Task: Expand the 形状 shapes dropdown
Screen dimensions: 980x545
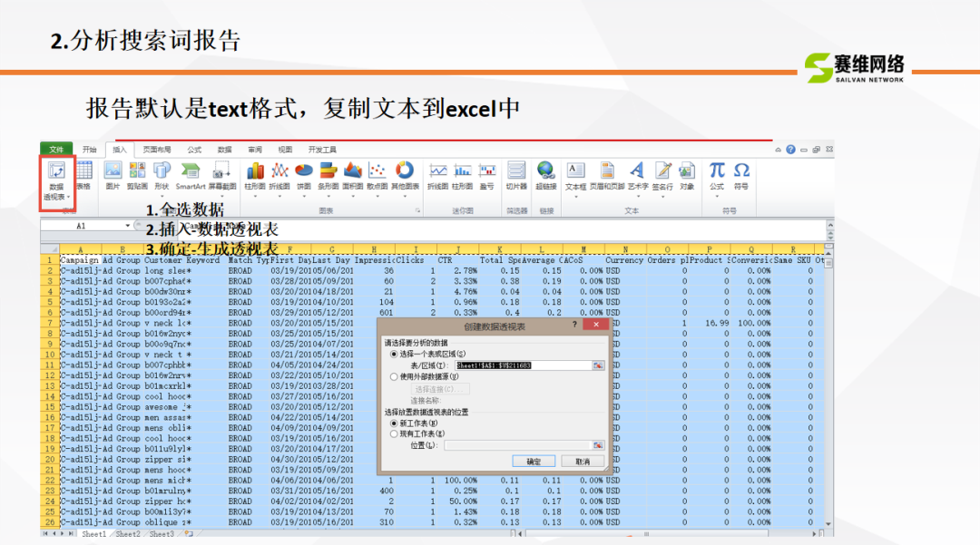Action: (x=162, y=196)
